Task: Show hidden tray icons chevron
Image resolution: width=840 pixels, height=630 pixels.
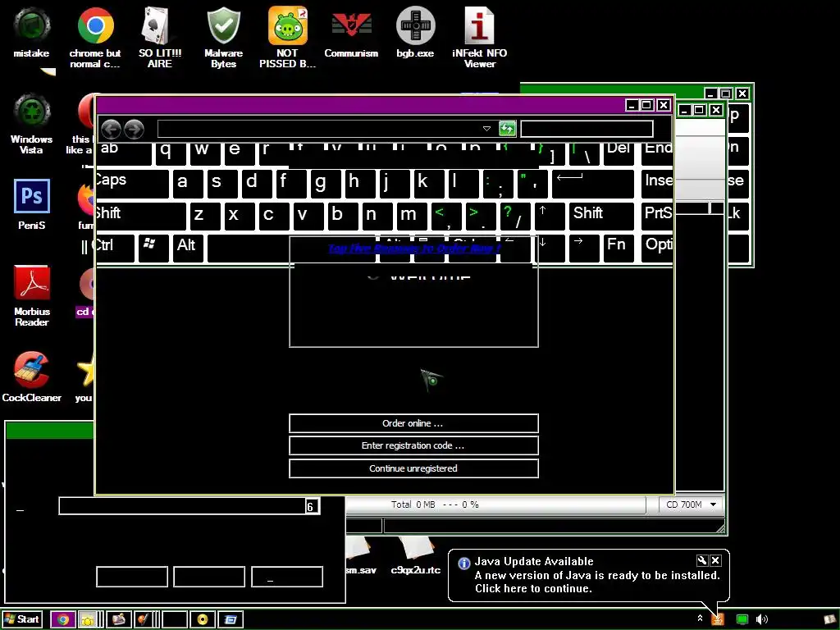Action: (700, 619)
